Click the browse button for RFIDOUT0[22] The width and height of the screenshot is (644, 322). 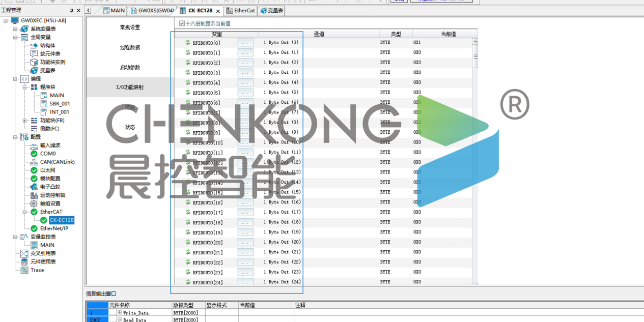point(245,262)
